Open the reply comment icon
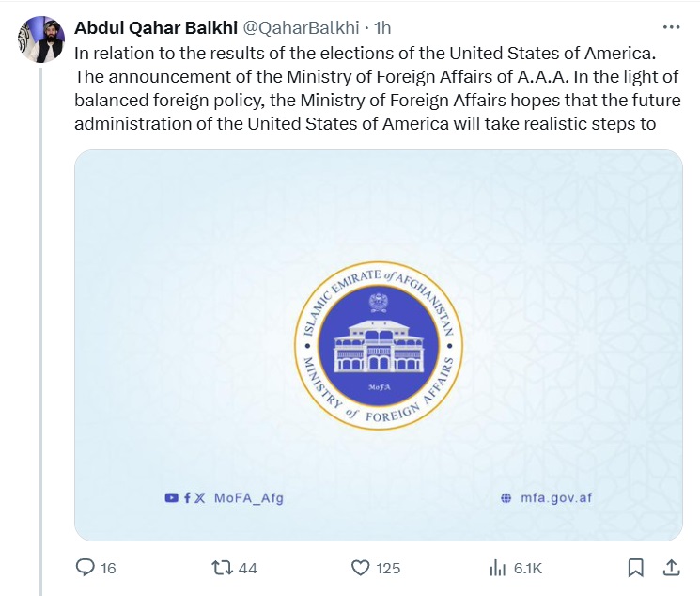 point(86,568)
